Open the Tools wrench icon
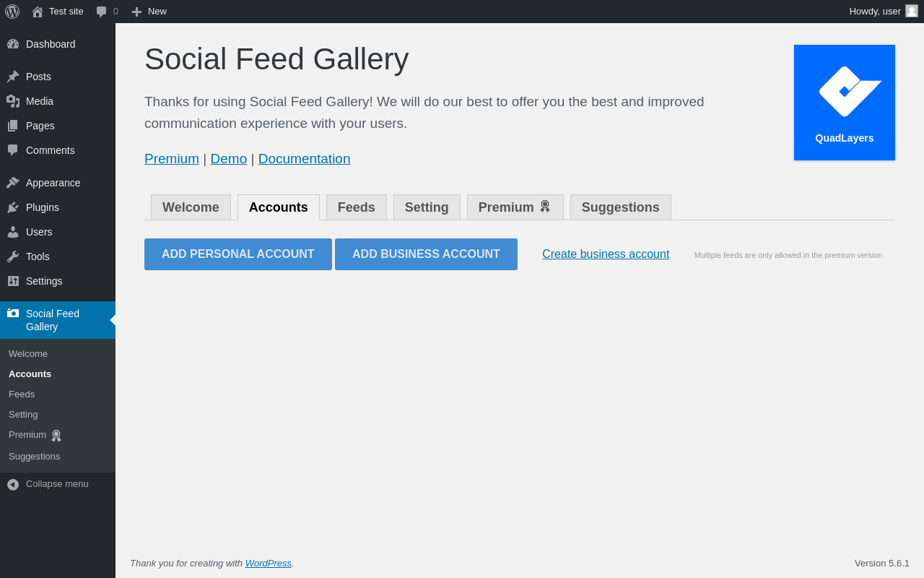The width and height of the screenshot is (924, 578). [13, 256]
